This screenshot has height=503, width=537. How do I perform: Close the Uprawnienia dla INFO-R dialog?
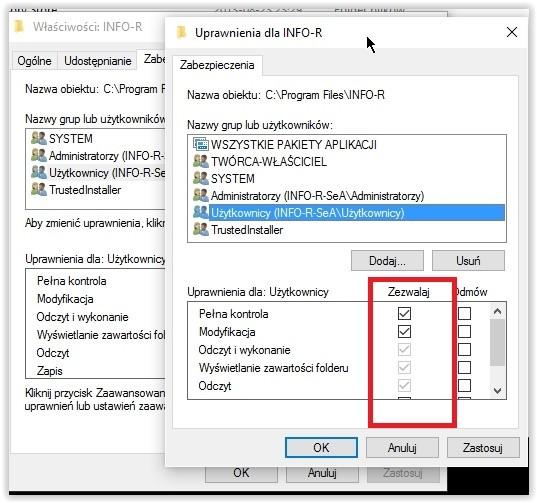[512, 33]
